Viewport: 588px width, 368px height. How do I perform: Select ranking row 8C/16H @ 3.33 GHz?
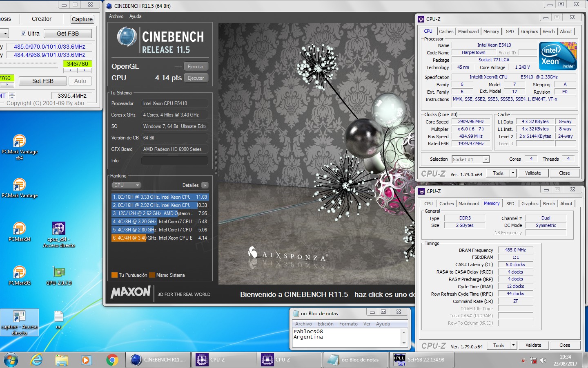pyautogui.click(x=160, y=197)
